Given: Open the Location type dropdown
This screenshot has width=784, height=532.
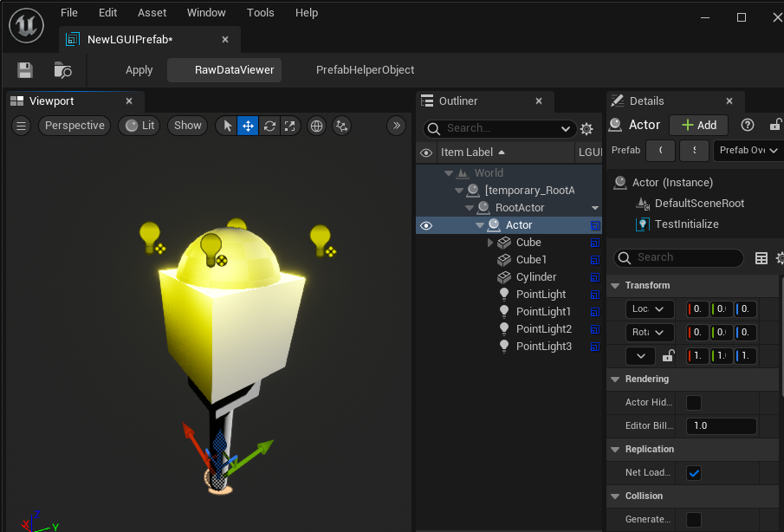Looking at the screenshot, I should [649, 309].
